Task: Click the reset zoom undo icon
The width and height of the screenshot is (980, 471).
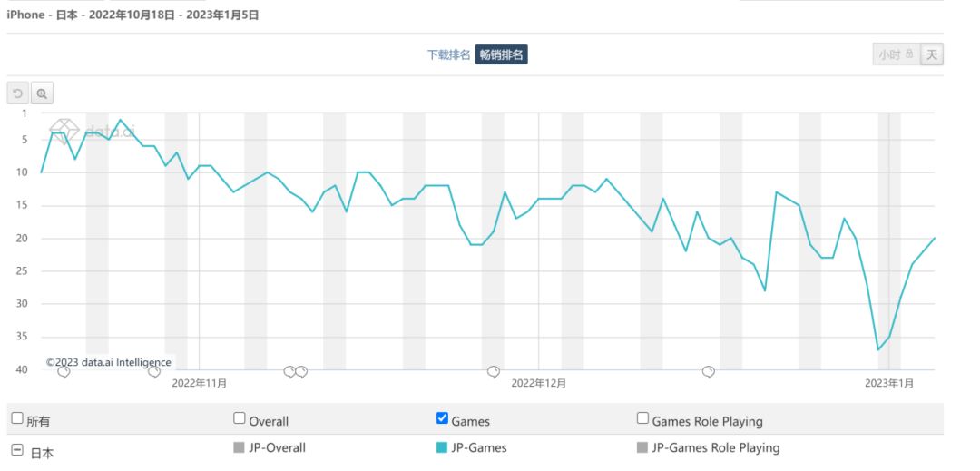Action: [18, 93]
